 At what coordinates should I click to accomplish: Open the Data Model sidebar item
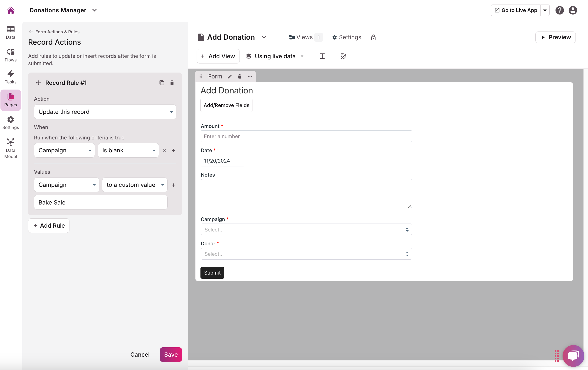(10, 148)
